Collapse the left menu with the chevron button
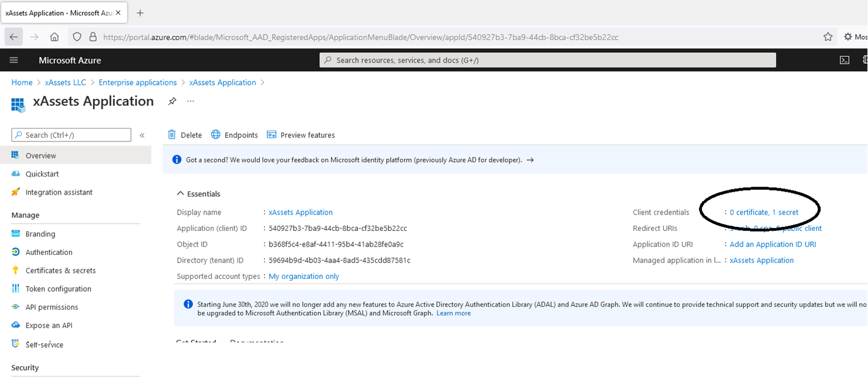Screen dimensions: 868x380 tap(142, 134)
